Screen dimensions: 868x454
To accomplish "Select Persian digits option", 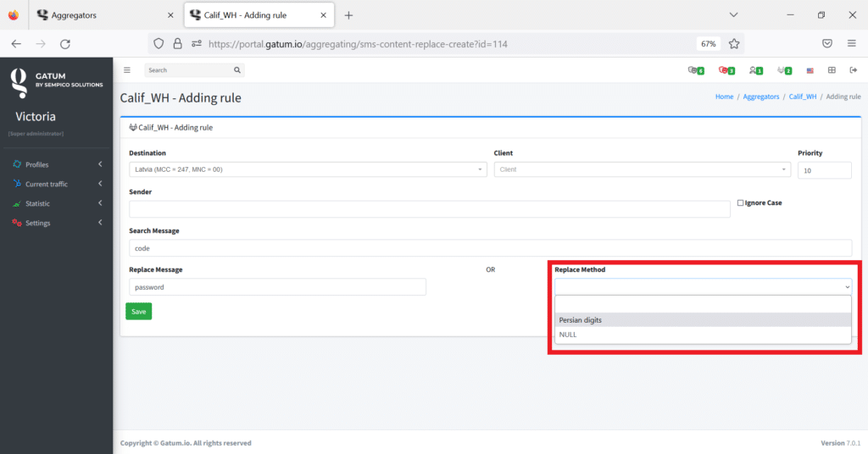I will (703, 319).
